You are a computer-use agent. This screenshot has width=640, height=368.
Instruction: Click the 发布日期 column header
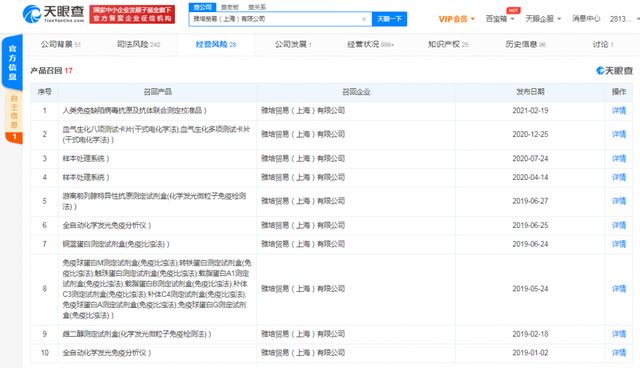click(x=530, y=92)
